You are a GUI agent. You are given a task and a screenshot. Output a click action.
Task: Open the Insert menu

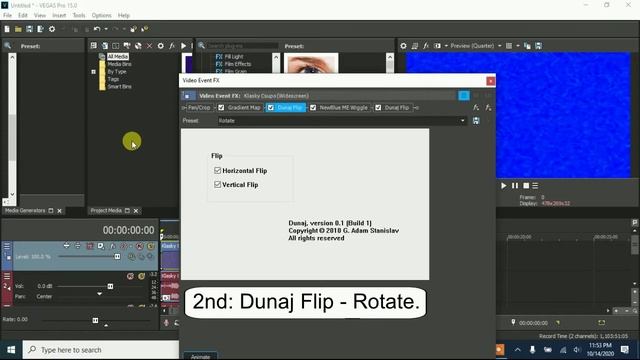click(x=59, y=15)
